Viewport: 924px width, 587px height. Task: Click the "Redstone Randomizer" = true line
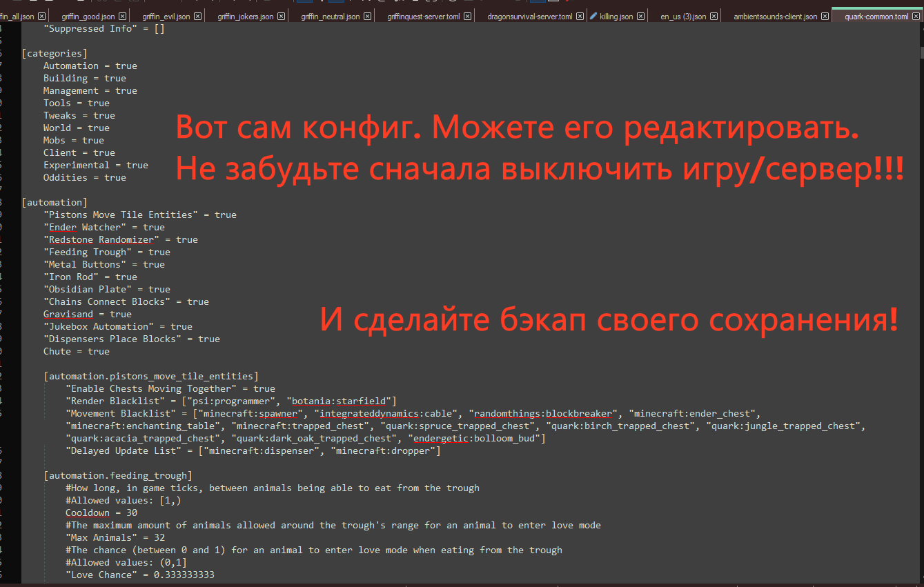120,239
